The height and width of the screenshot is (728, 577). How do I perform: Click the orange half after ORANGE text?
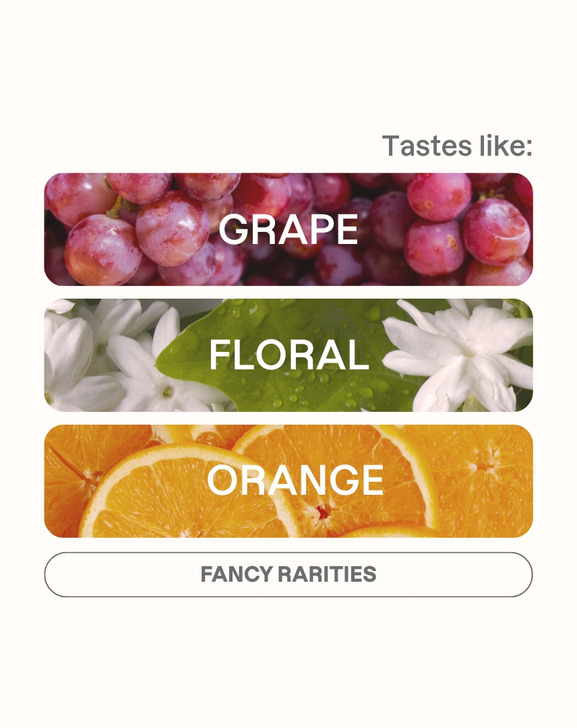(x=485, y=472)
